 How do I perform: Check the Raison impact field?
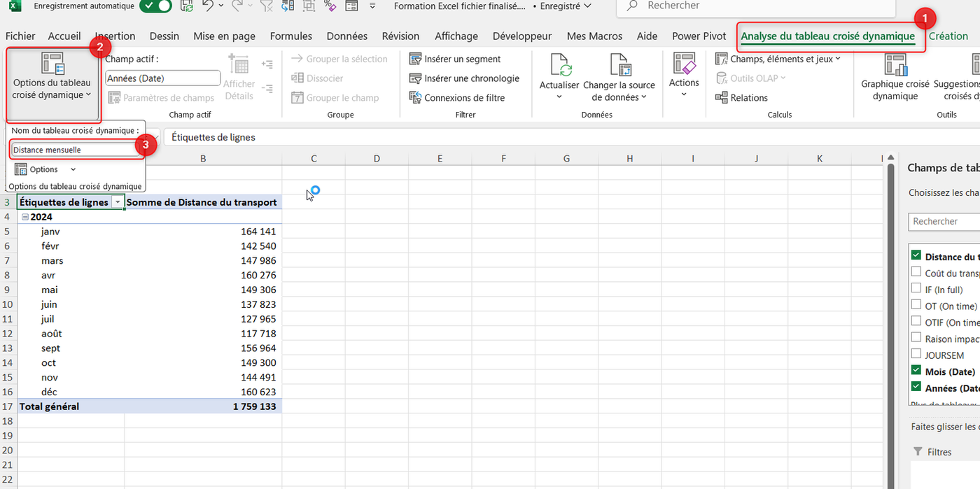tap(916, 338)
